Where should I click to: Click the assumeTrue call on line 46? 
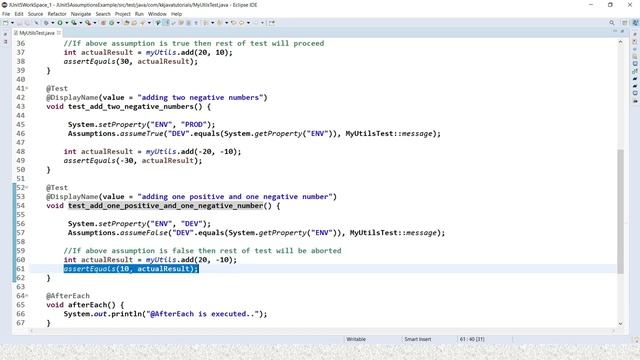coord(142,133)
